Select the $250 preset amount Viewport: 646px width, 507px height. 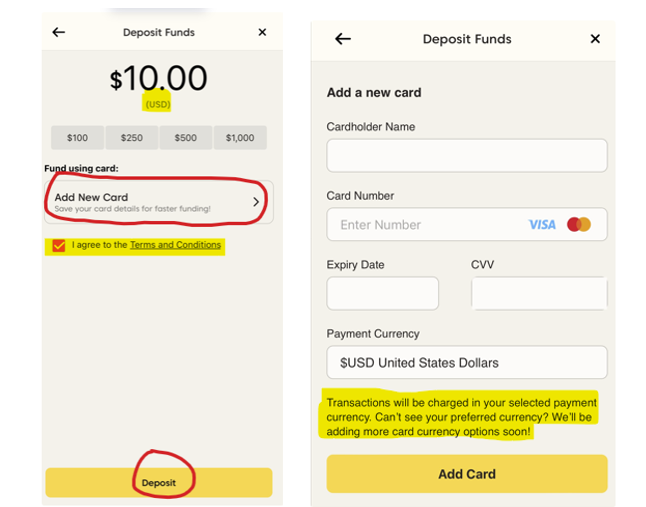click(131, 138)
